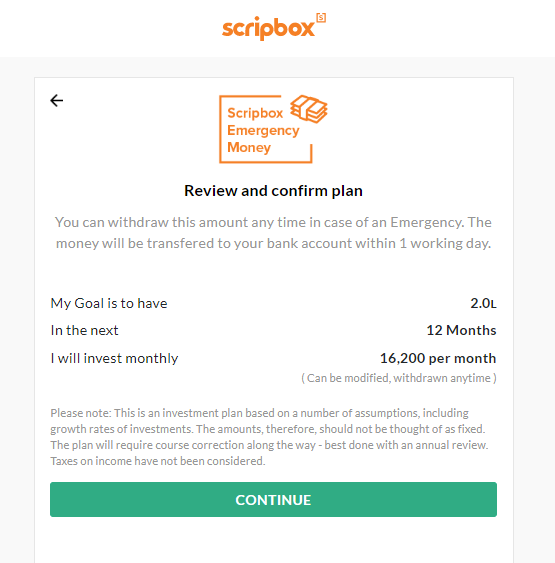This screenshot has height=563, width=555.
Task: Click the Scripbox logo at top
Action: coord(274,27)
